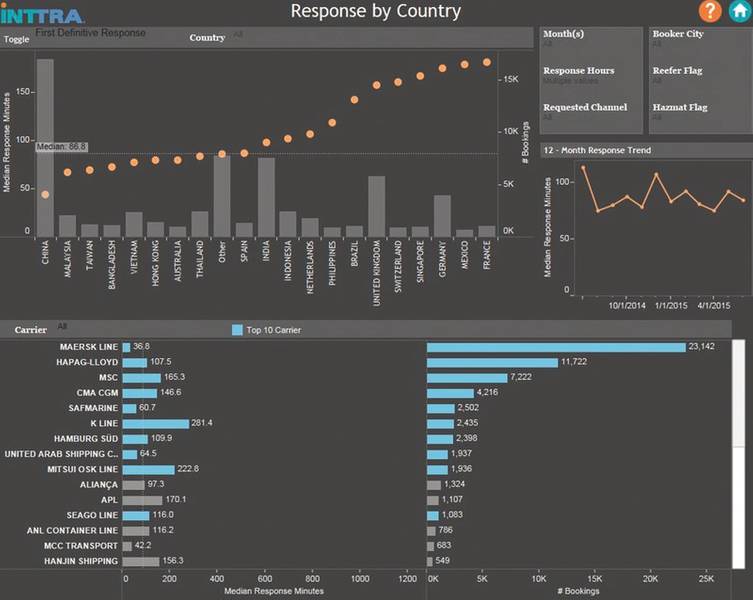The width and height of the screenshot is (753, 600).
Task: Select the GERMANY bookings bar
Action: (x=442, y=216)
